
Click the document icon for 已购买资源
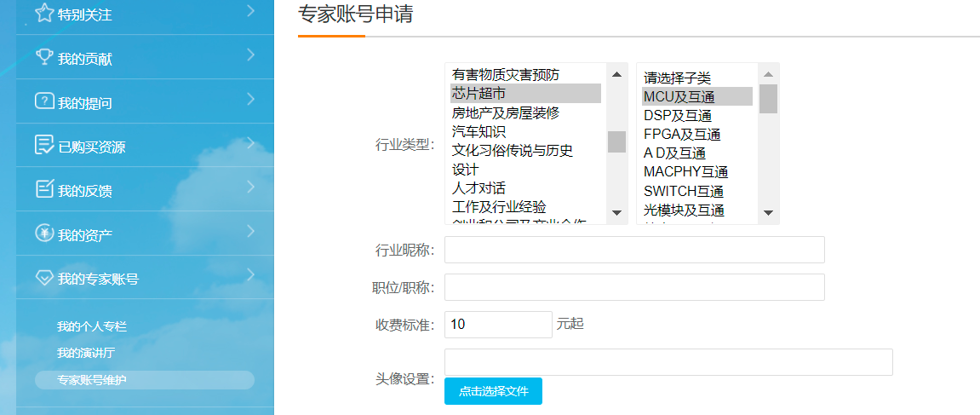[x=44, y=146]
